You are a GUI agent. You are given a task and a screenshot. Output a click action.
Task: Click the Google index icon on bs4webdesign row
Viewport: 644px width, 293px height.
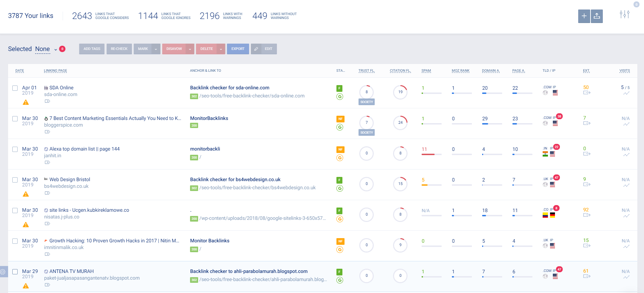340,188
